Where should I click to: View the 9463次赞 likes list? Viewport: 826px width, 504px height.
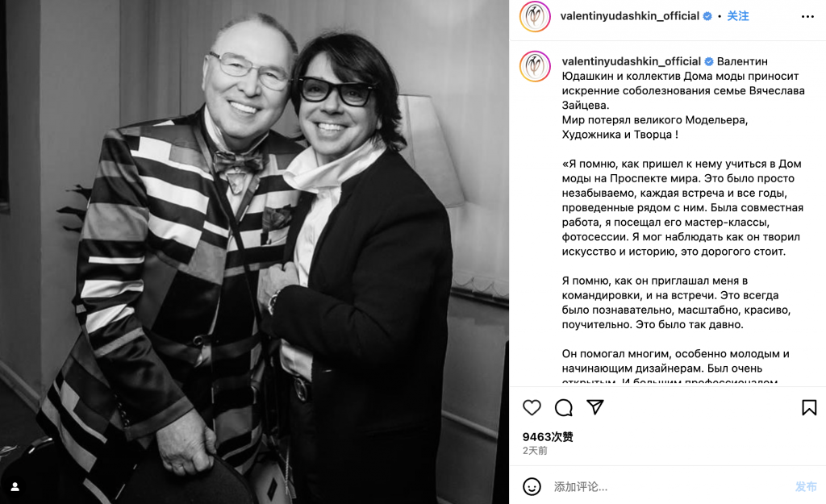tap(548, 436)
